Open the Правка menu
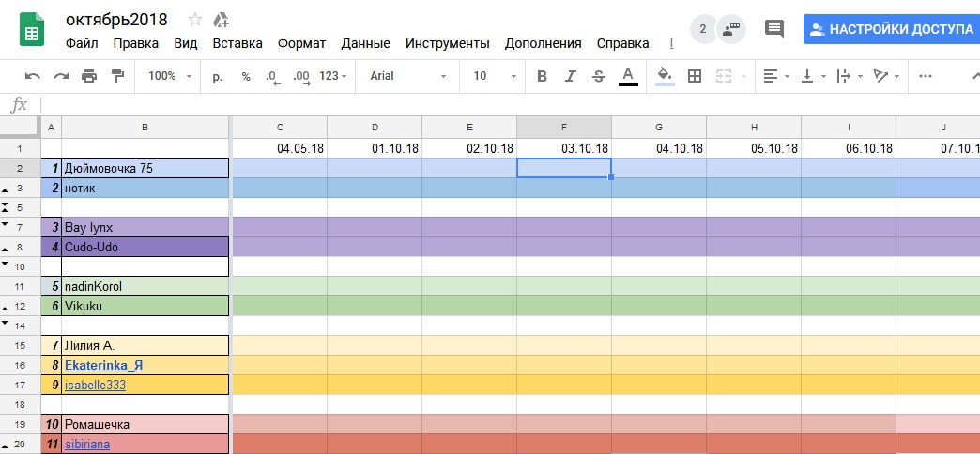 135,44
